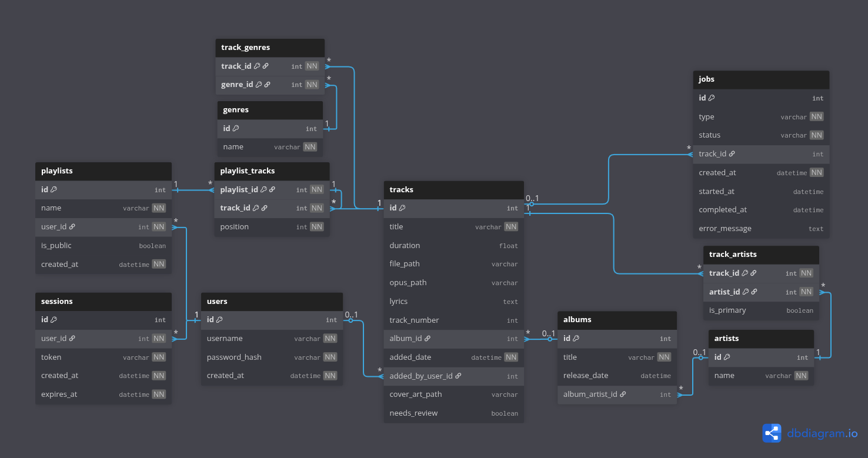
Task: Select the tracks table header
Action: pyautogui.click(x=453, y=190)
